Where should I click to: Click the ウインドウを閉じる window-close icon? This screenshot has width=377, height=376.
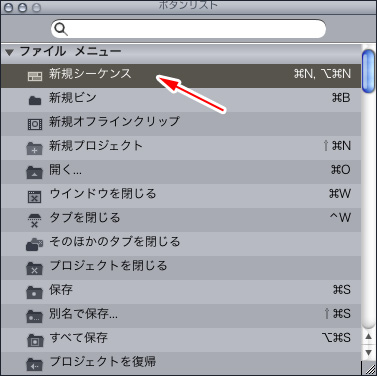35,197
